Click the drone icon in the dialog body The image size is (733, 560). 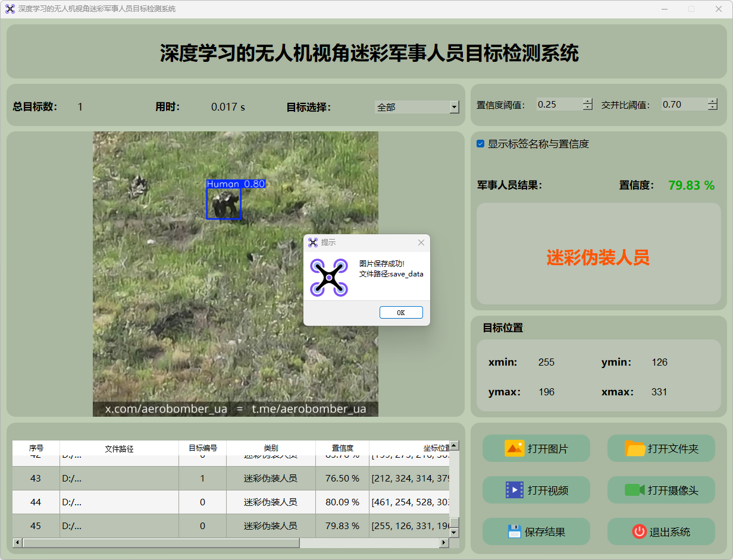tap(329, 278)
